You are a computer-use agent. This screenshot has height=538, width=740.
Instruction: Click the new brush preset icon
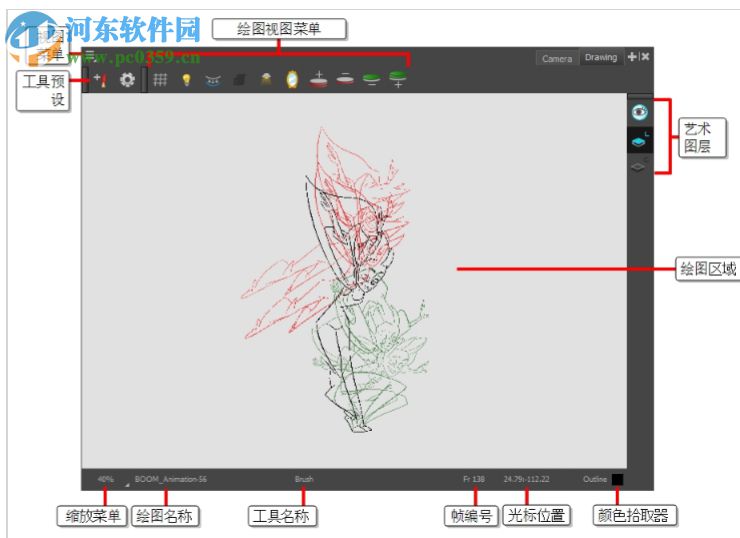click(x=100, y=80)
